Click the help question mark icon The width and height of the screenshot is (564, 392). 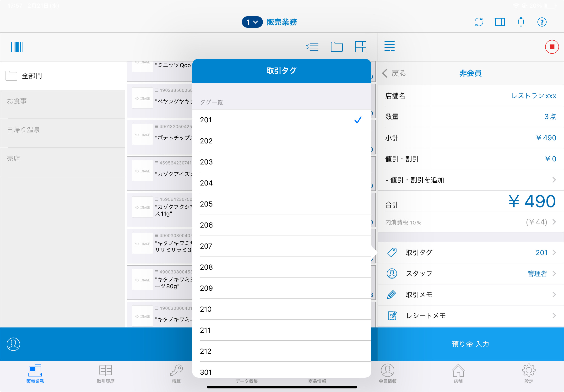tap(541, 22)
